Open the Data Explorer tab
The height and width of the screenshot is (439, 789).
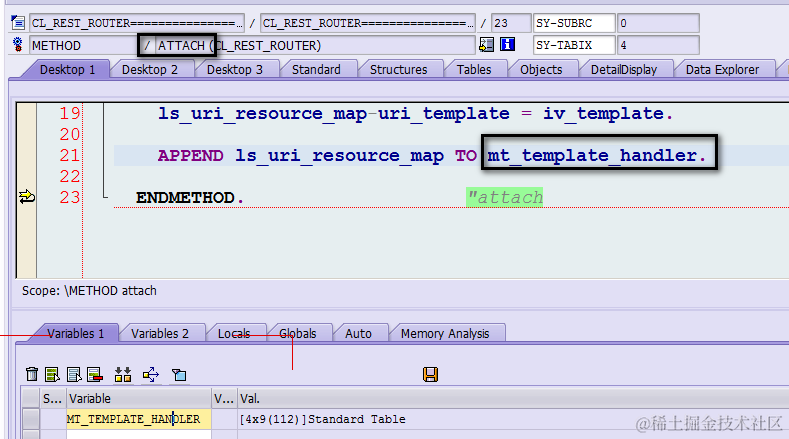pyautogui.click(x=723, y=69)
